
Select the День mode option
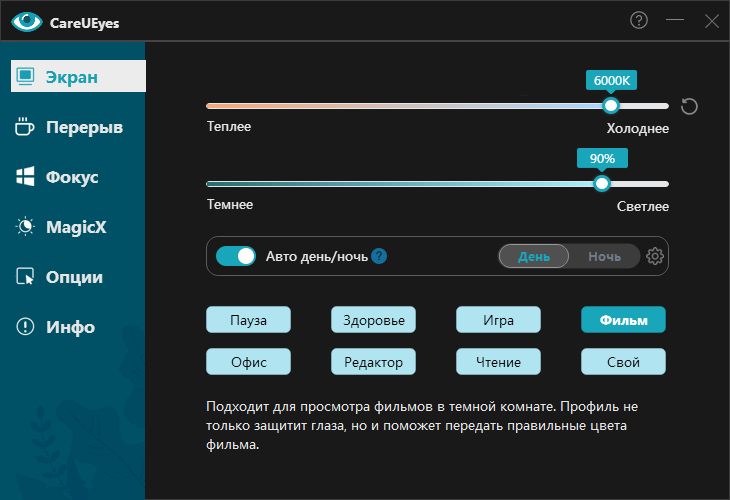point(534,256)
